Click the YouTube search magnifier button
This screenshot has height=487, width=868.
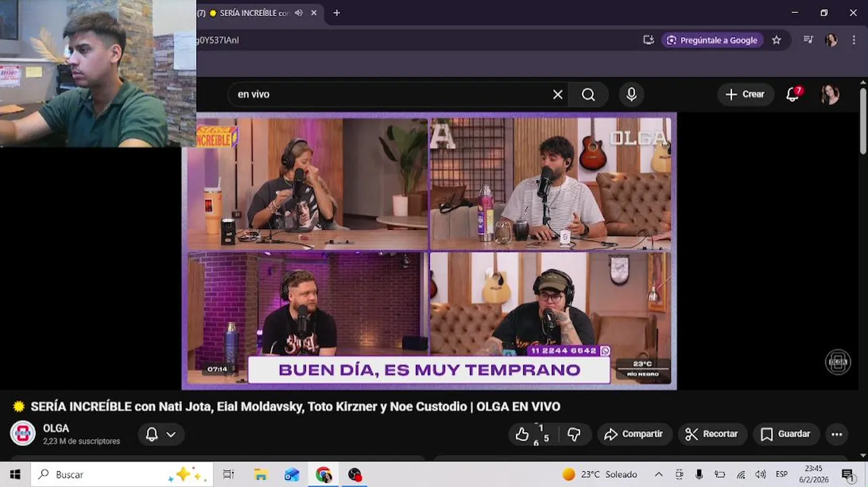[588, 95]
